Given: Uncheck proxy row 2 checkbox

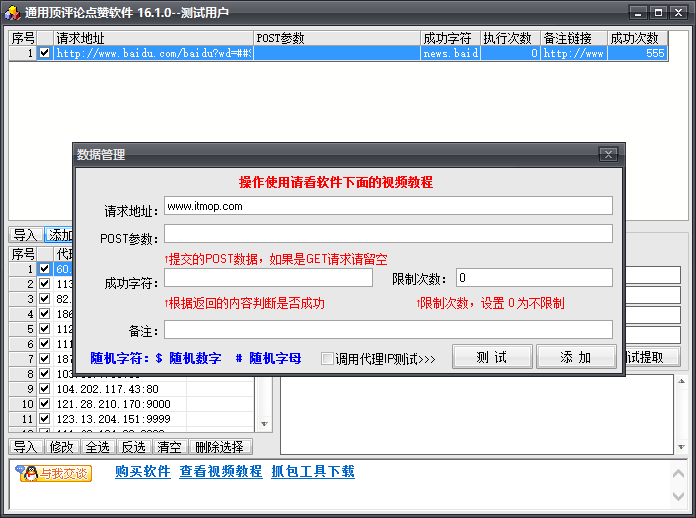Looking at the screenshot, I should click(44, 284).
